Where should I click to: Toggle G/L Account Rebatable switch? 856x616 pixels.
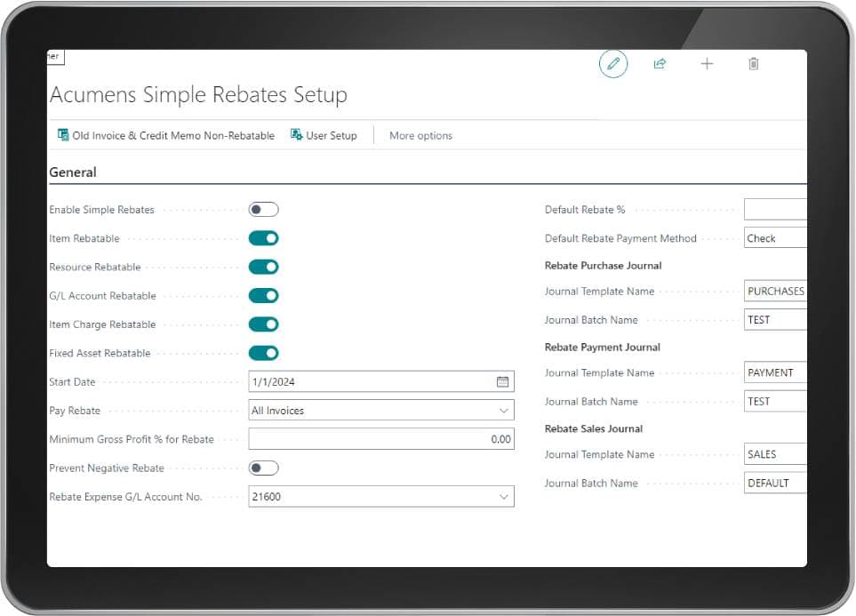click(264, 295)
